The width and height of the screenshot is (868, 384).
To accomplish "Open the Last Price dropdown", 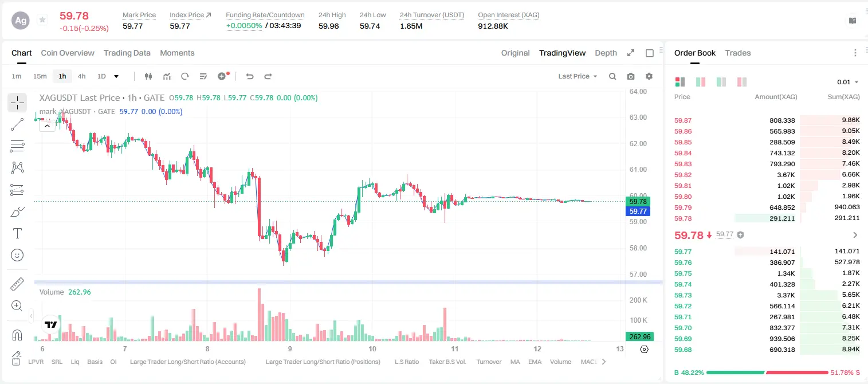I will point(578,76).
